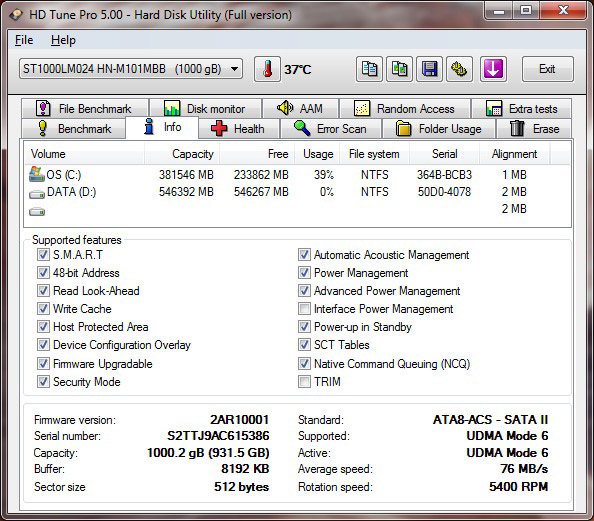Image resolution: width=594 pixels, height=521 pixels.
Task: Toggle the S.M.A.R.T checkbox
Action: point(43,254)
